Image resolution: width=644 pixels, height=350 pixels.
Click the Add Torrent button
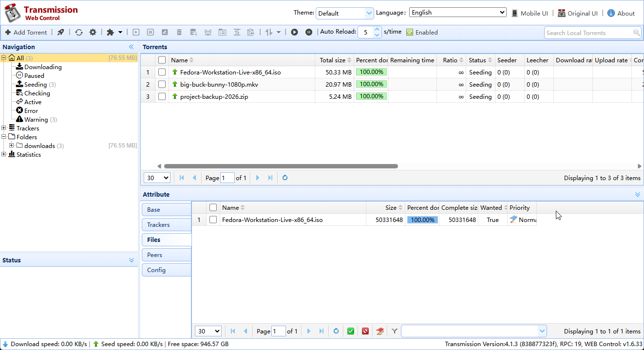26,32
